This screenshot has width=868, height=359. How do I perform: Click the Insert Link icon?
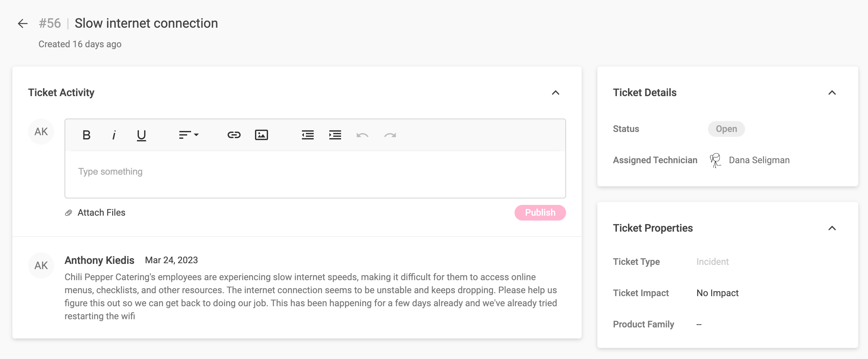point(233,135)
